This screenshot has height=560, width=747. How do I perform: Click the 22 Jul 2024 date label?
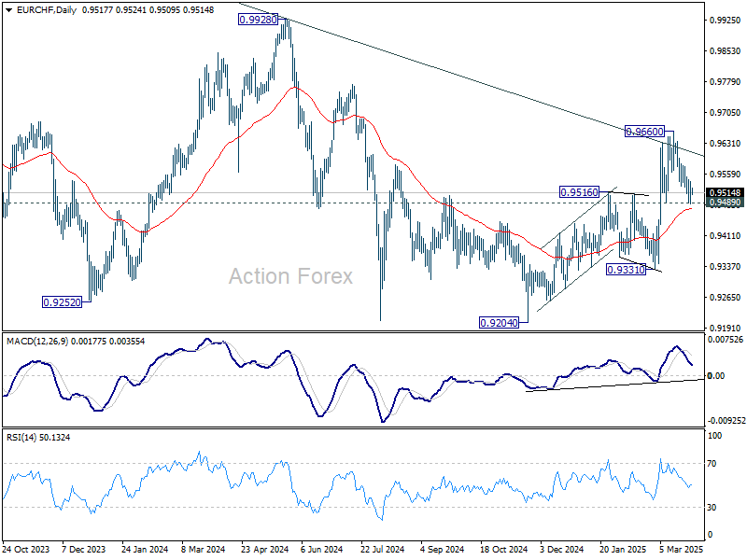383,549
